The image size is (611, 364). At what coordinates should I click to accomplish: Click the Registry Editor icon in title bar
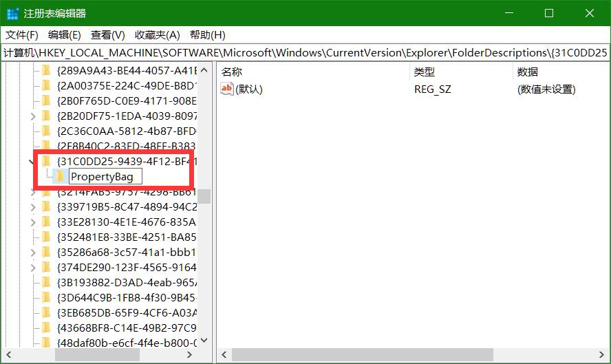point(12,13)
